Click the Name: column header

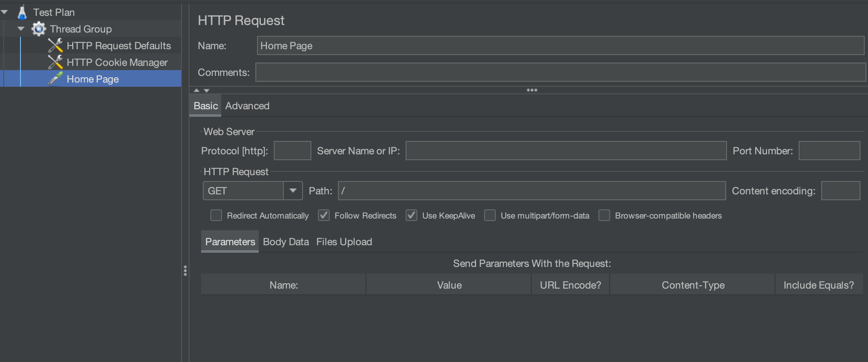pyautogui.click(x=284, y=285)
